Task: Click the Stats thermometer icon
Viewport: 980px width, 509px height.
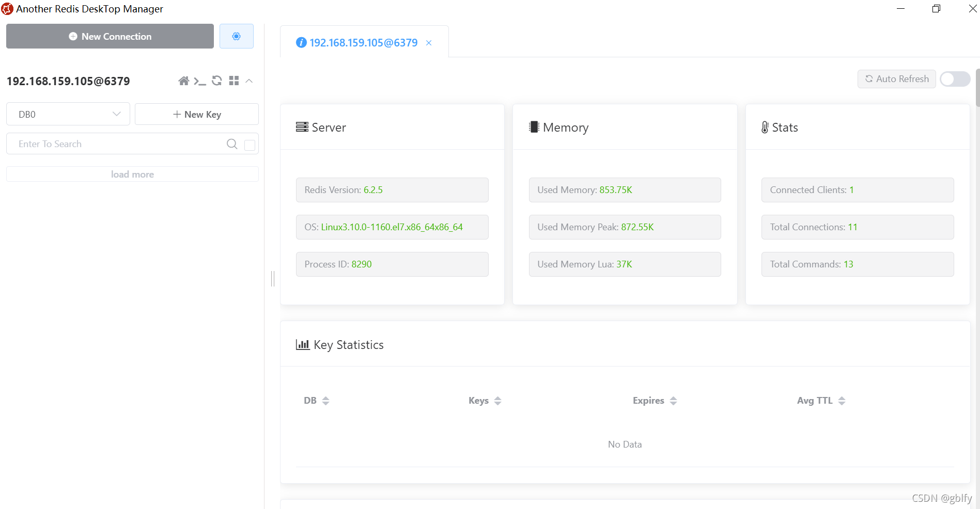Action: pos(765,128)
